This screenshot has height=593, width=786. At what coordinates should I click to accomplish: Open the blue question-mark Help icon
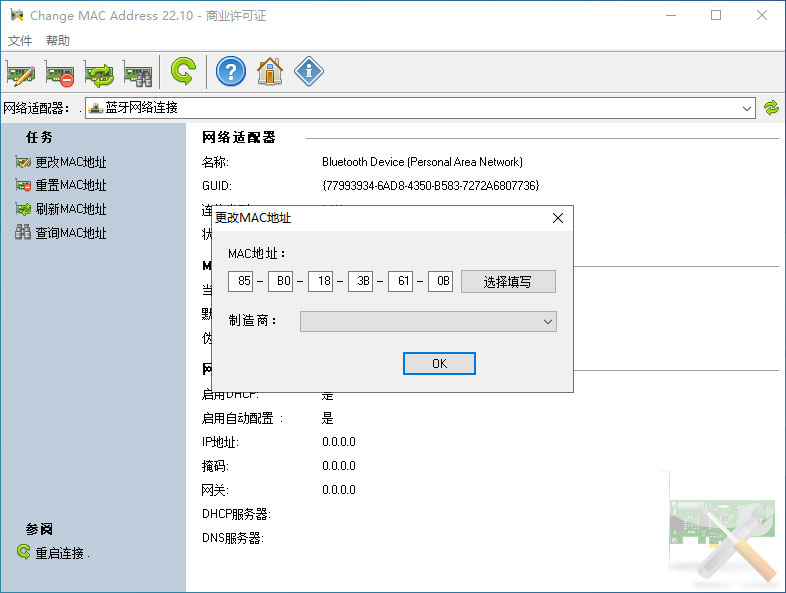(231, 71)
